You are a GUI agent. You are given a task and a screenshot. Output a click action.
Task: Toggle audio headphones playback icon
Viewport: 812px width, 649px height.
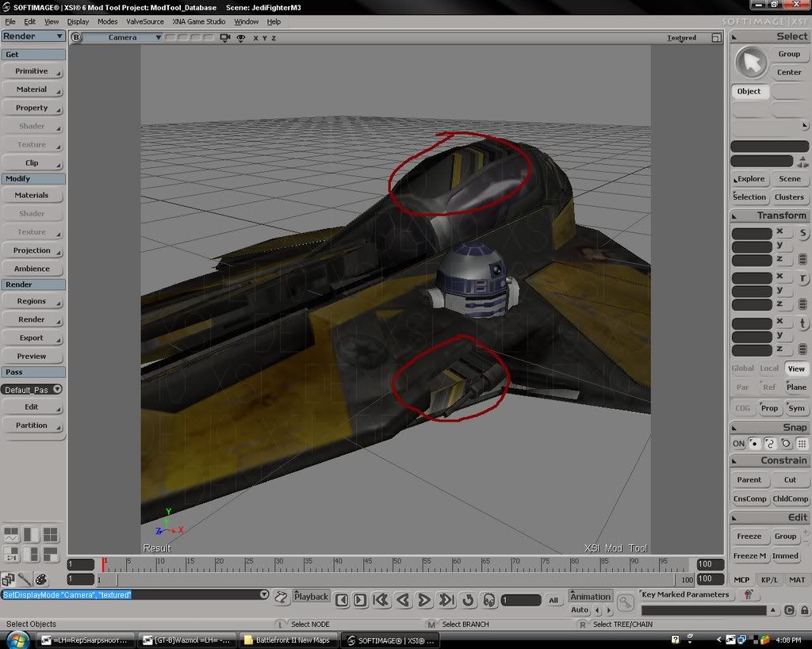pyautogui.click(x=488, y=601)
